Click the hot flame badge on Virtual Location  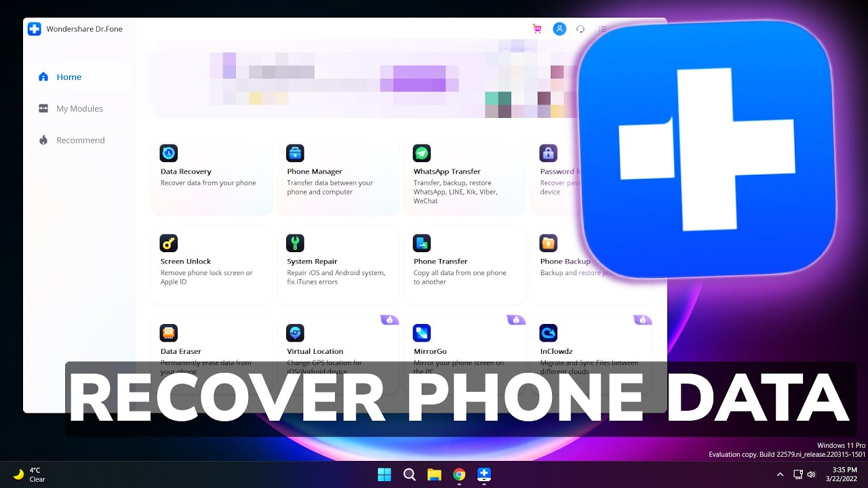pyautogui.click(x=389, y=320)
